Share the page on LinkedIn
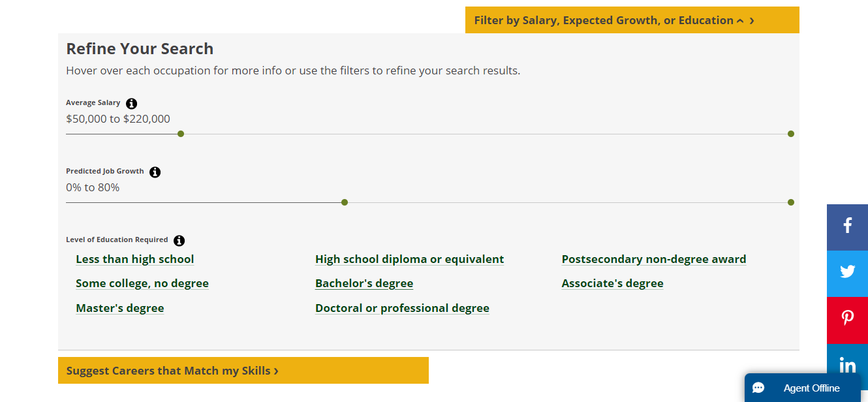868x402 pixels. click(x=847, y=365)
